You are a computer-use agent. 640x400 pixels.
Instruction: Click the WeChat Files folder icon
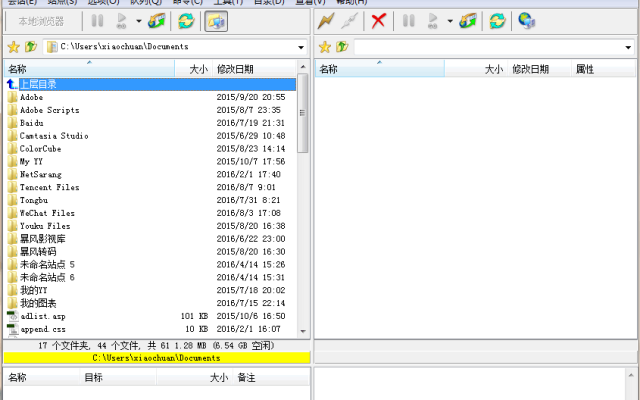pos(13,213)
